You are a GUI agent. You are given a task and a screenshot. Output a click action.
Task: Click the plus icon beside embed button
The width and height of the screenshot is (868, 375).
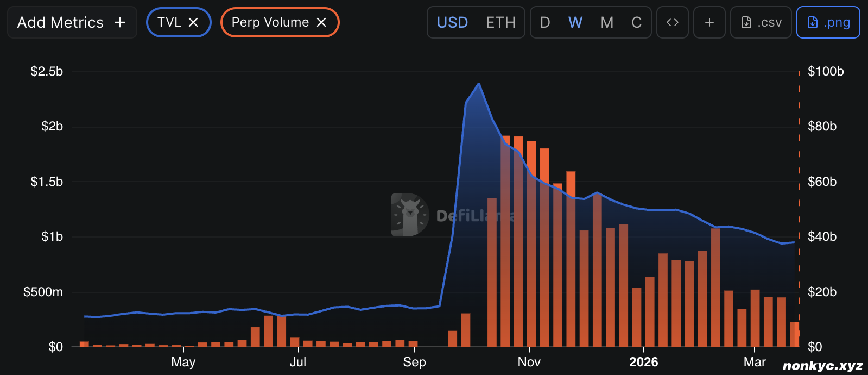click(x=709, y=22)
